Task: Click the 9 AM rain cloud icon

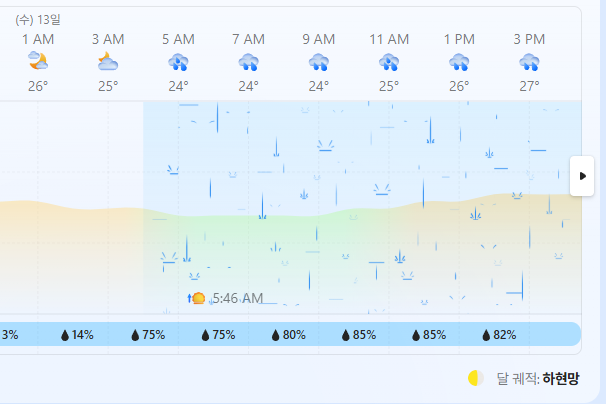Action: [x=319, y=62]
